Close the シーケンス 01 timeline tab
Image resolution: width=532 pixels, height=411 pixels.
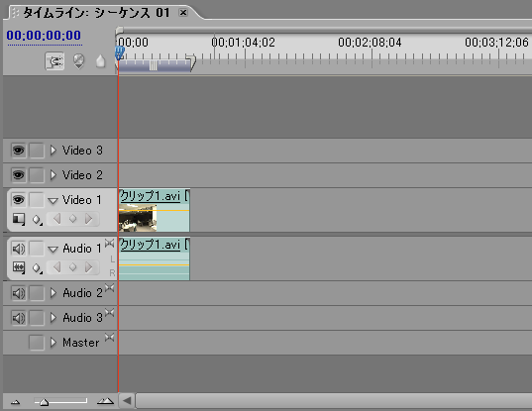coord(183,13)
